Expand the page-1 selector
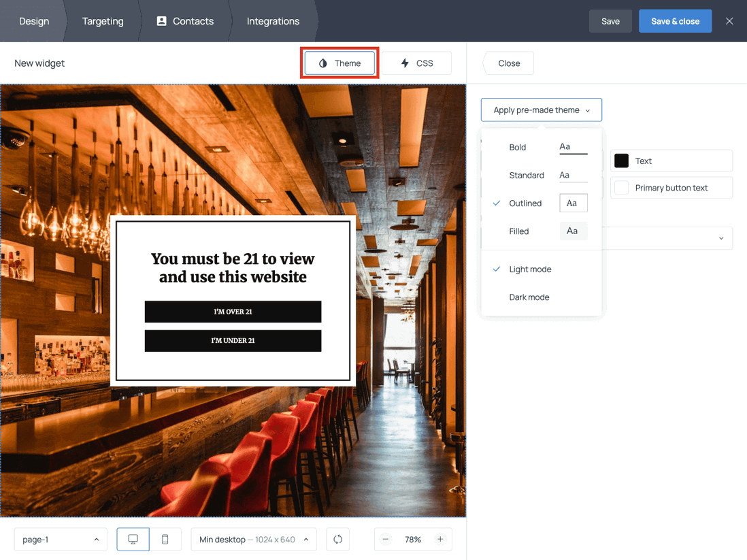 coord(60,539)
